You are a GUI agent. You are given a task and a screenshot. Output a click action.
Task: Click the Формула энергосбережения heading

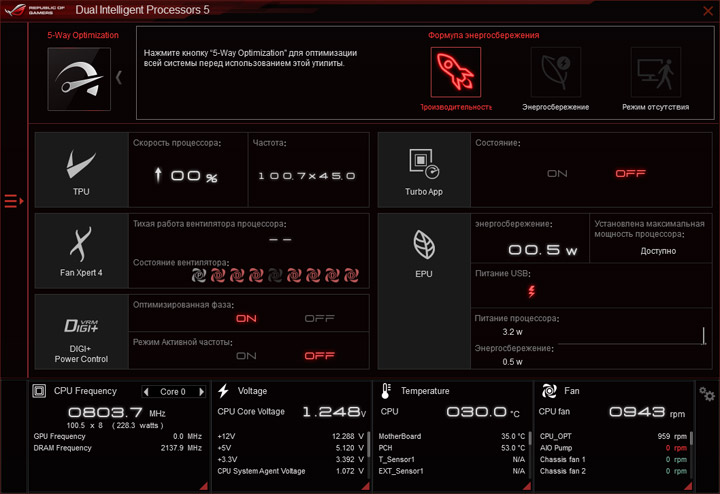(x=484, y=35)
